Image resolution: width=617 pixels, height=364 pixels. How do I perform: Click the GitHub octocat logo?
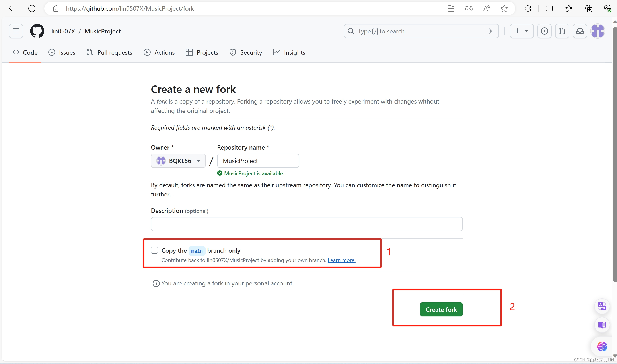[x=37, y=31]
